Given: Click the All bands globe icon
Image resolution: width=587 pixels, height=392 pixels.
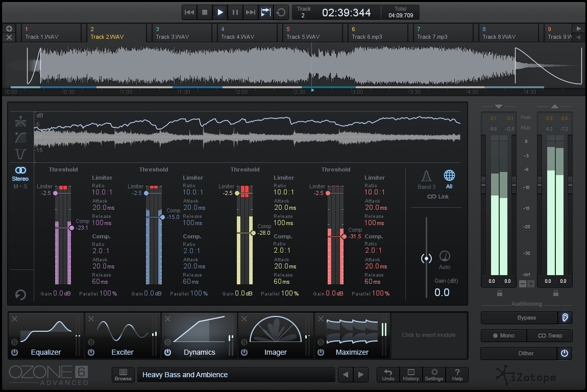Looking at the screenshot, I should 449,176.
